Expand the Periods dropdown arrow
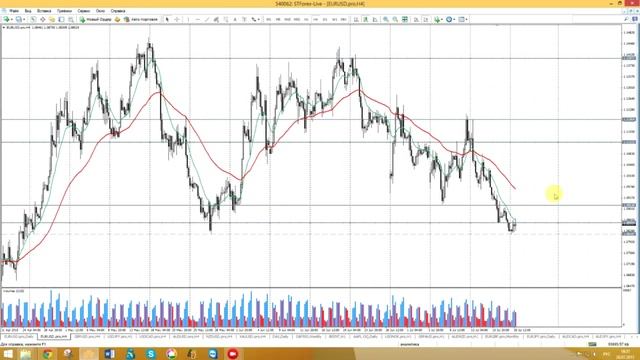The image size is (640, 360). click(454, 19)
